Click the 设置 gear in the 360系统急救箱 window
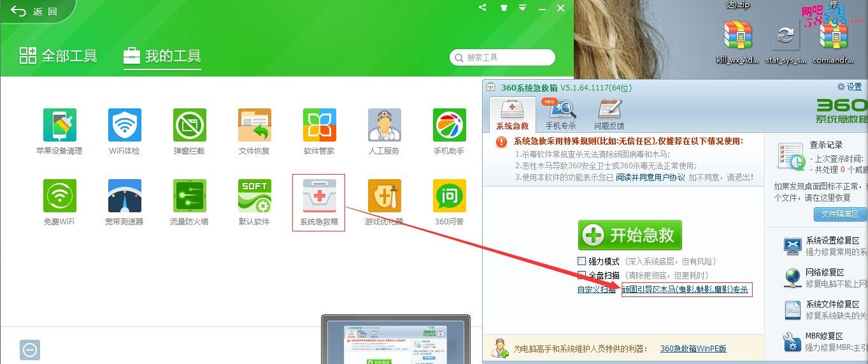868x364 pixels. (x=849, y=87)
